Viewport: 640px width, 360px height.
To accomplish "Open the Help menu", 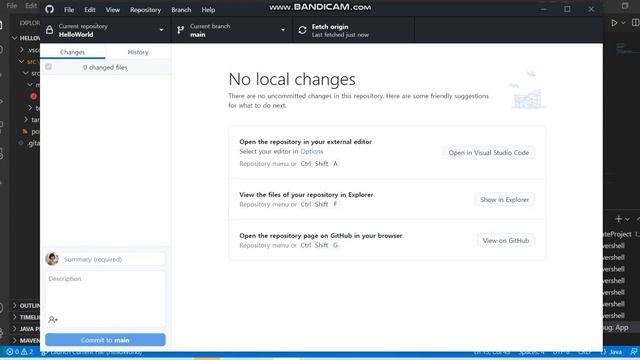I will click(208, 10).
